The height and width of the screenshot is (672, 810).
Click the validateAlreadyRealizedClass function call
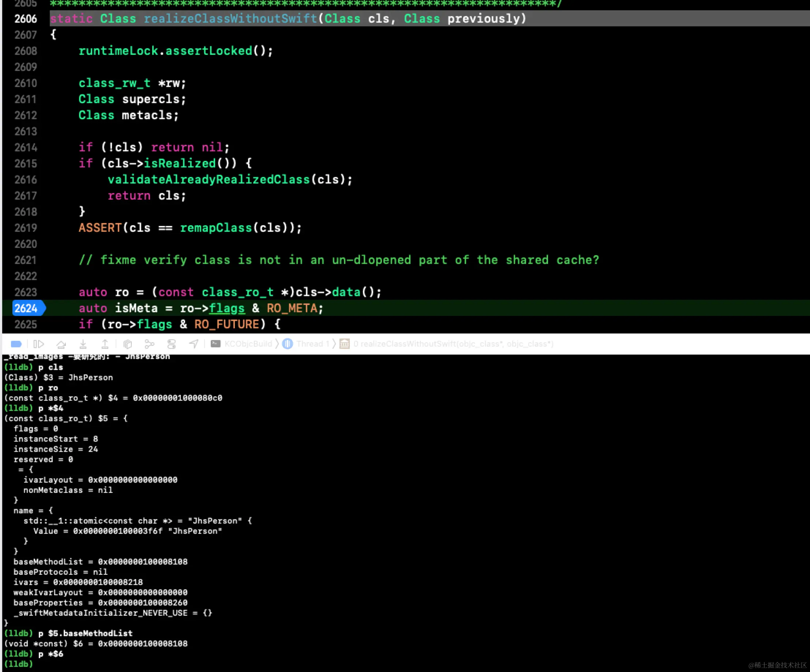[209, 180]
